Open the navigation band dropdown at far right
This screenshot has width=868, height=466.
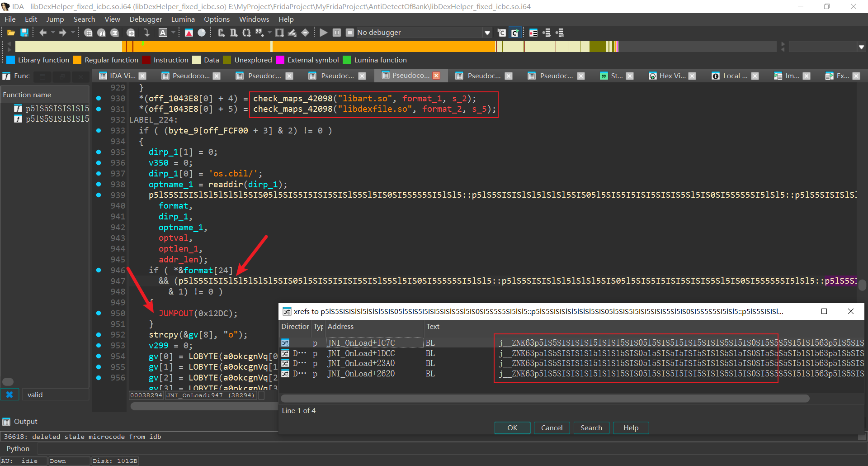[x=861, y=47]
